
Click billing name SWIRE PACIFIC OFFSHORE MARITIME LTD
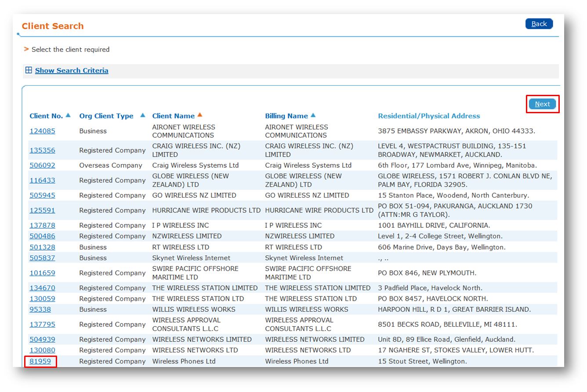click(308, 273)
